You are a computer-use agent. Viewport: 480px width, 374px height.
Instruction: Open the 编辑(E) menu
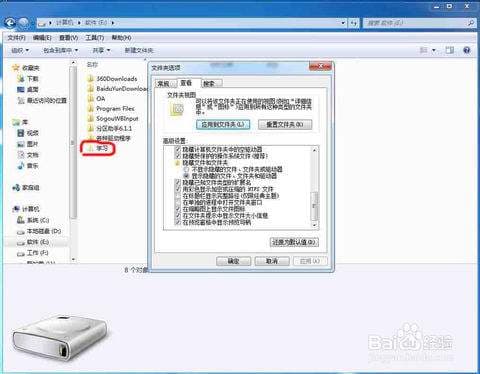click(x=42, y=38)
